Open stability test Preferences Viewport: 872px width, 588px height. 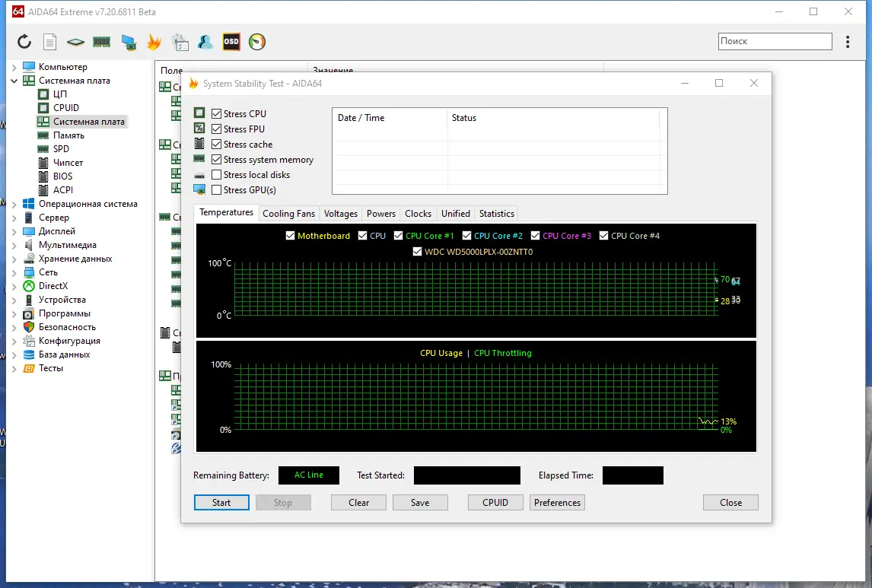557,502
